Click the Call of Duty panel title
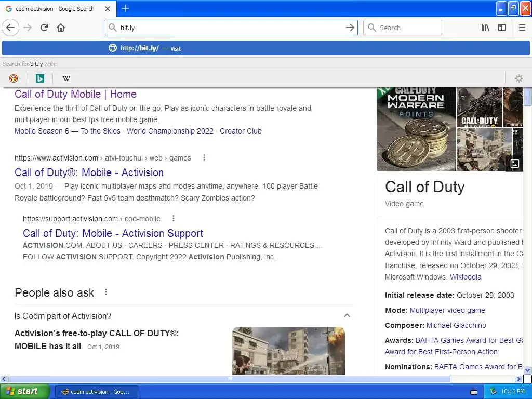532x399 pixels. tap(425, 187)
